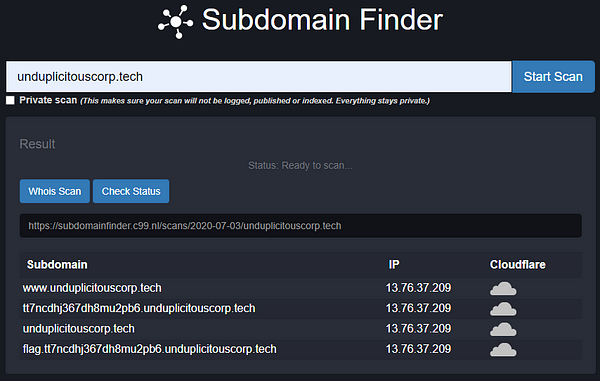600x381 pixels.
Task: Enable the Private scan checkbox
Action: point(10,101)
